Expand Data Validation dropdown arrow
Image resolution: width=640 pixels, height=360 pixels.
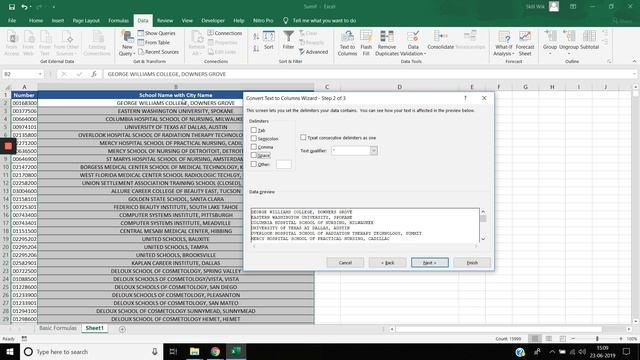click(424, 54)
